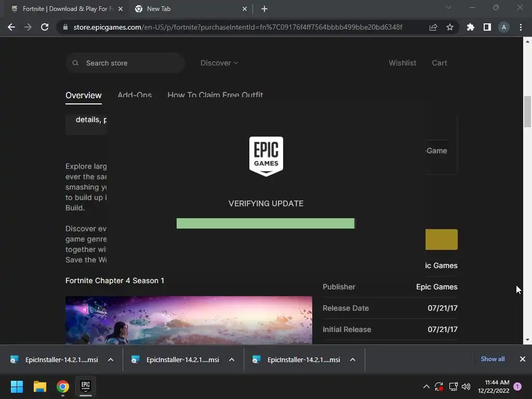Select the Add-Ons tab
The height and width of the screenshot is (399, 532).
tap(135, 95)
